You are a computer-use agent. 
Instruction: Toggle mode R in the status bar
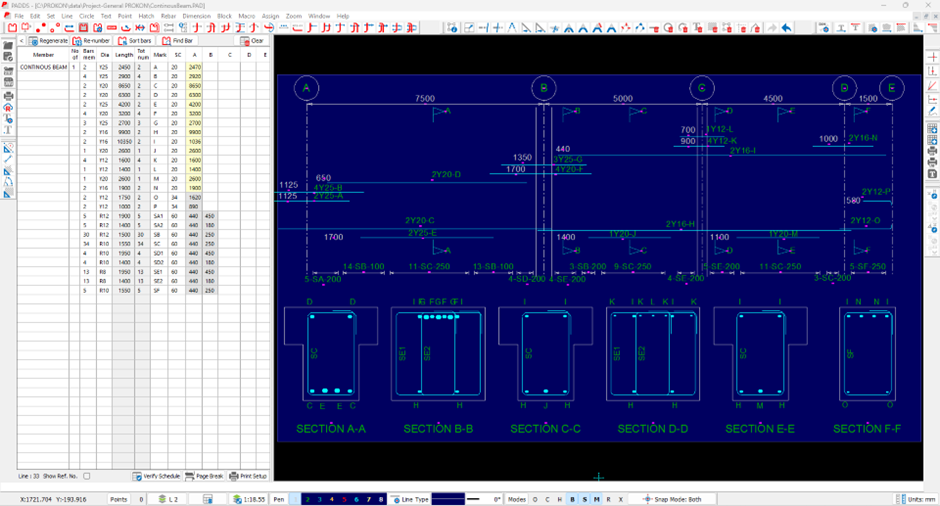pos(608,499)
